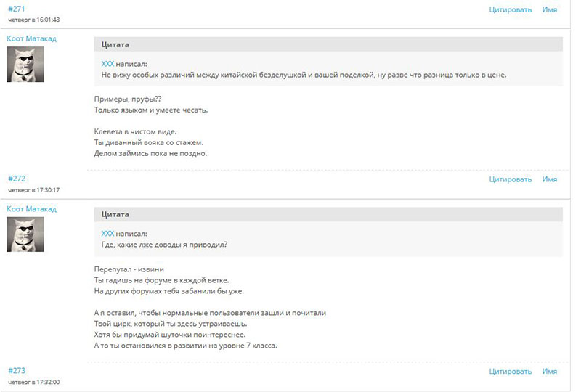Click Имя in the #272 row
The height and width of the screenshot is (392, 581).
pyautogui.click(x=549, y=179)
